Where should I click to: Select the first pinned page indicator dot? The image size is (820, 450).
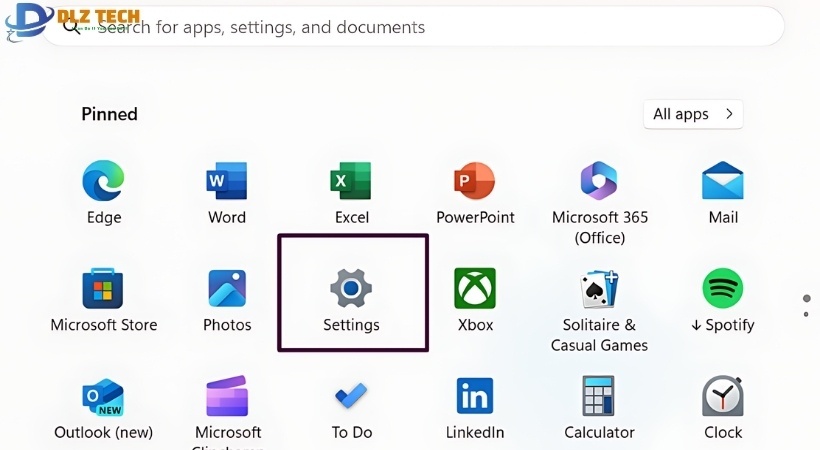[x=806, y=298]
